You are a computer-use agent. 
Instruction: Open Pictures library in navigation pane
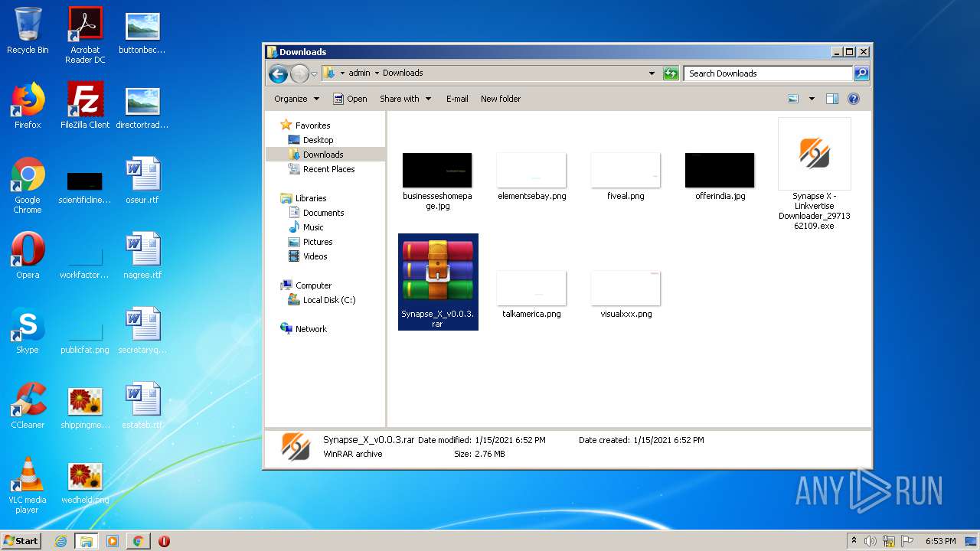pyautogui.click(x=310, y=242)
